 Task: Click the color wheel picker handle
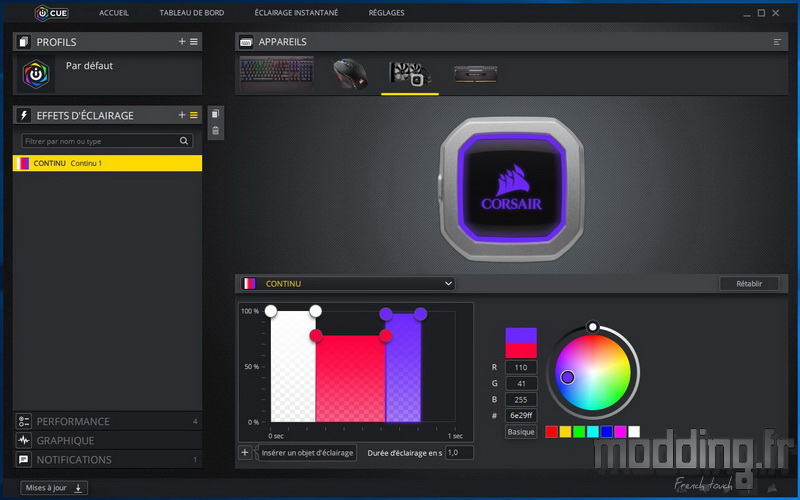(567, 377)
